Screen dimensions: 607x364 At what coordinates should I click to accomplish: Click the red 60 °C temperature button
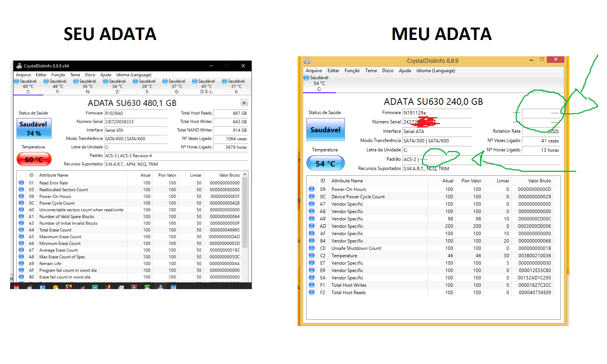coord(34,159)
